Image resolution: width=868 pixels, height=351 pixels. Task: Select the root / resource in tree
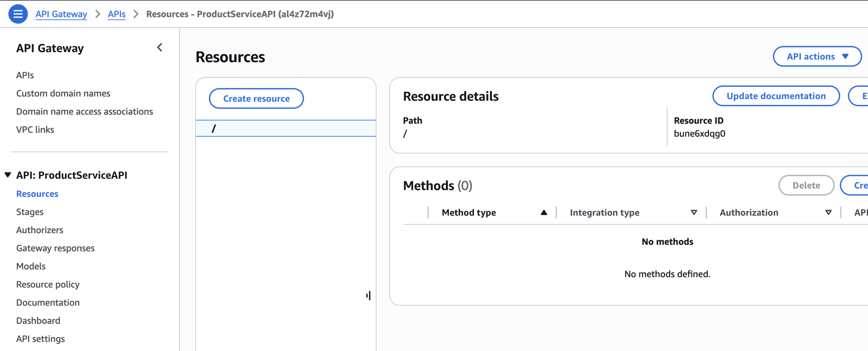coord(286,128)
